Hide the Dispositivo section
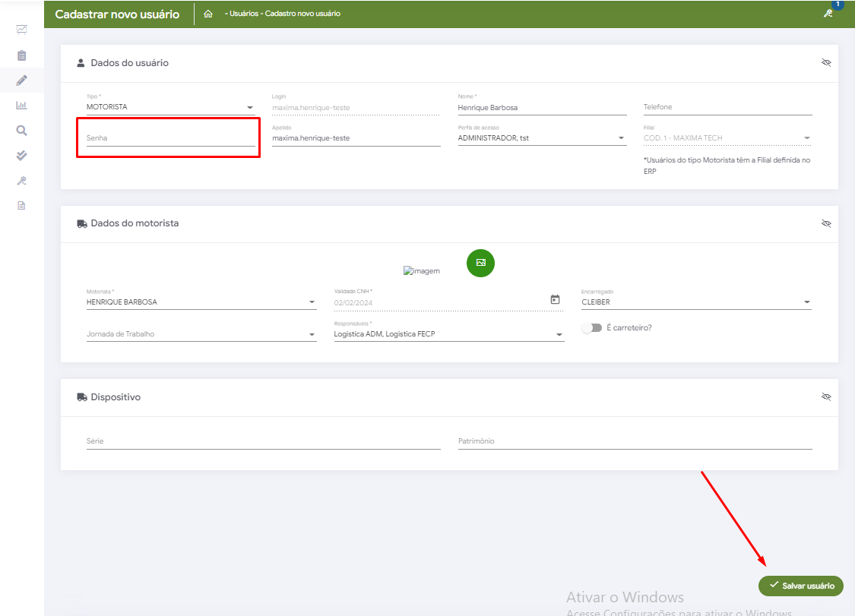 [x=826, y=396]
